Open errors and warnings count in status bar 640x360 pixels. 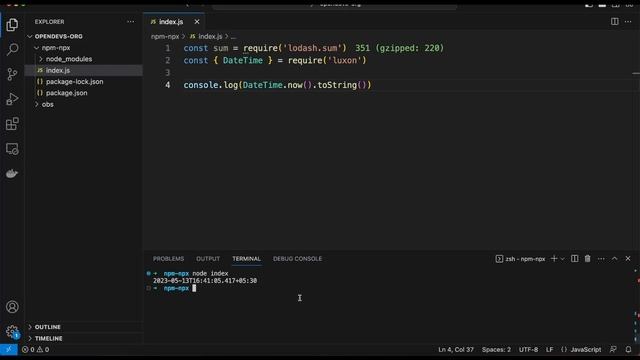click(35, 349)
